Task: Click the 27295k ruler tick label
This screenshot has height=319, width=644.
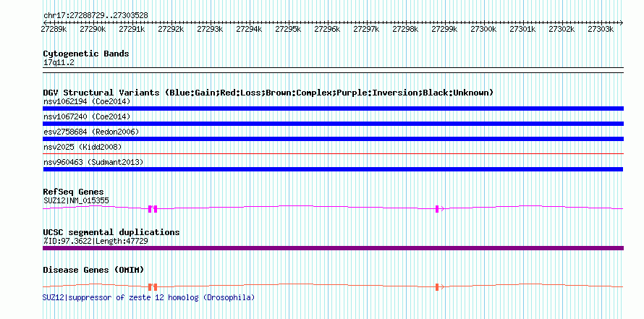Action: click(288, 29)
